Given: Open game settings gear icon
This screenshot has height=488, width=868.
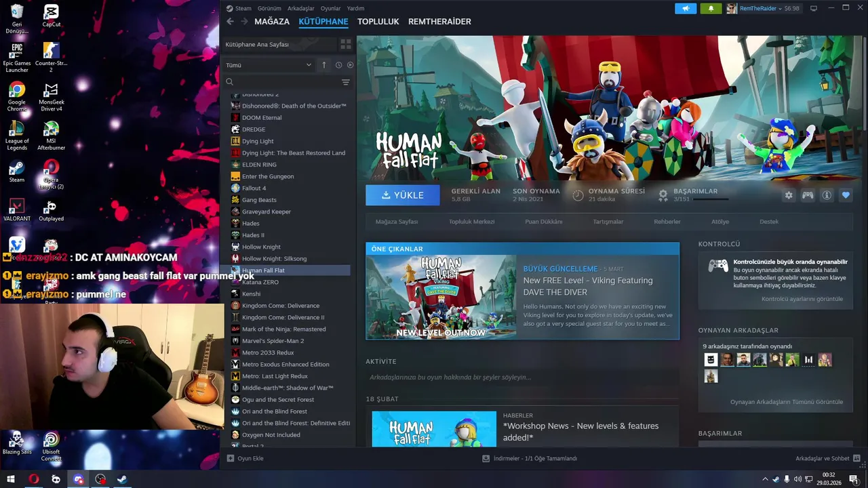Looking at the screenshot, I should pos(789,195).
